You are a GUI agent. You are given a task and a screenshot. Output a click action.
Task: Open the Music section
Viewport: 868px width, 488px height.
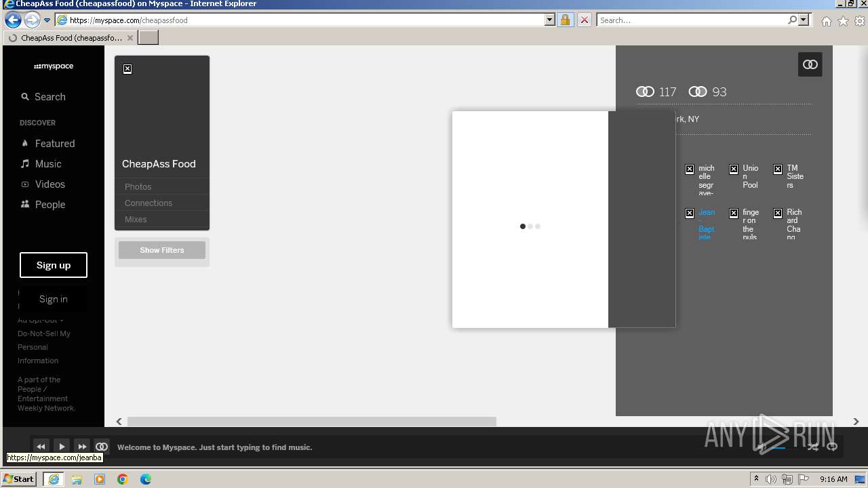[41, 164]
